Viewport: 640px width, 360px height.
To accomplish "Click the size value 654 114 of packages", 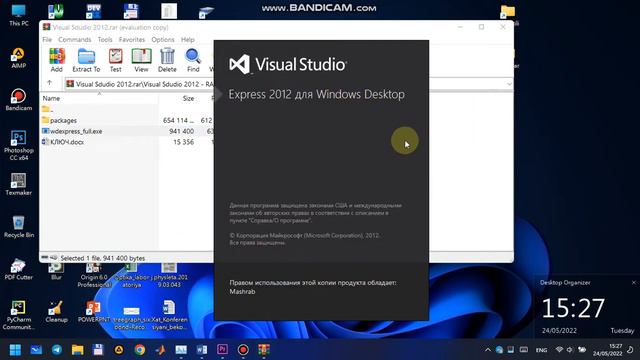I will (x=178, y=120).
